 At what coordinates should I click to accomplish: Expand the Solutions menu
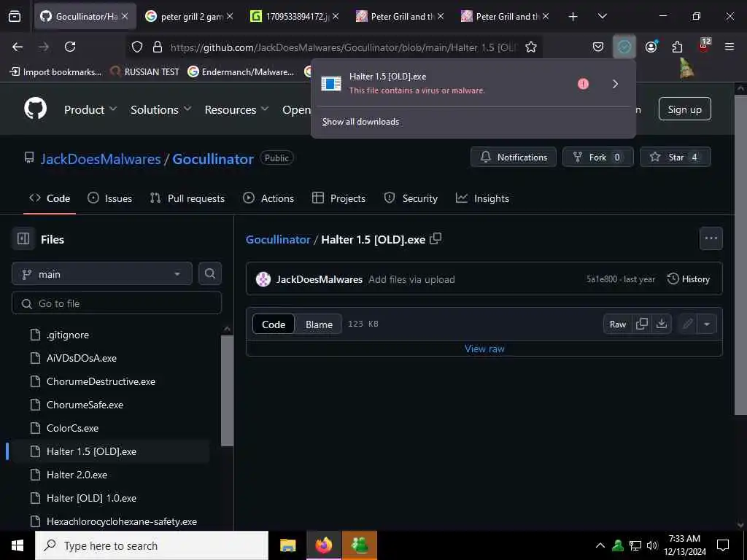(x=161, y=109)
